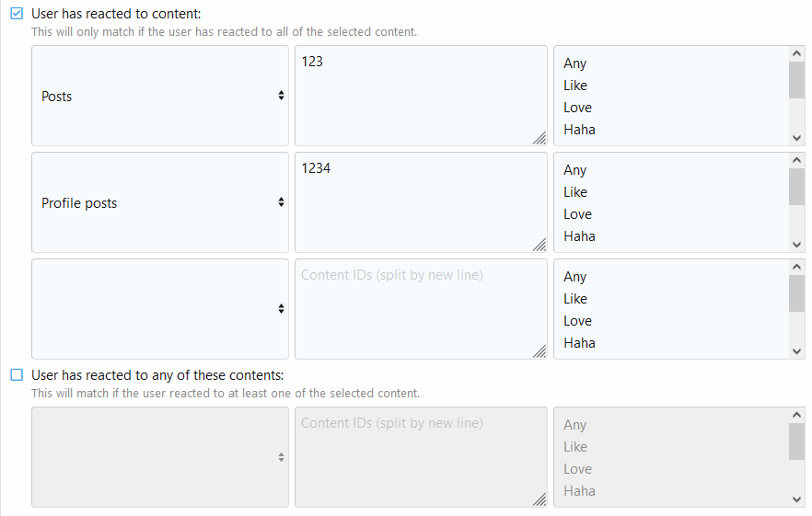Open the empty third content type dropdown
812x516 pixels.
(159, 309)
